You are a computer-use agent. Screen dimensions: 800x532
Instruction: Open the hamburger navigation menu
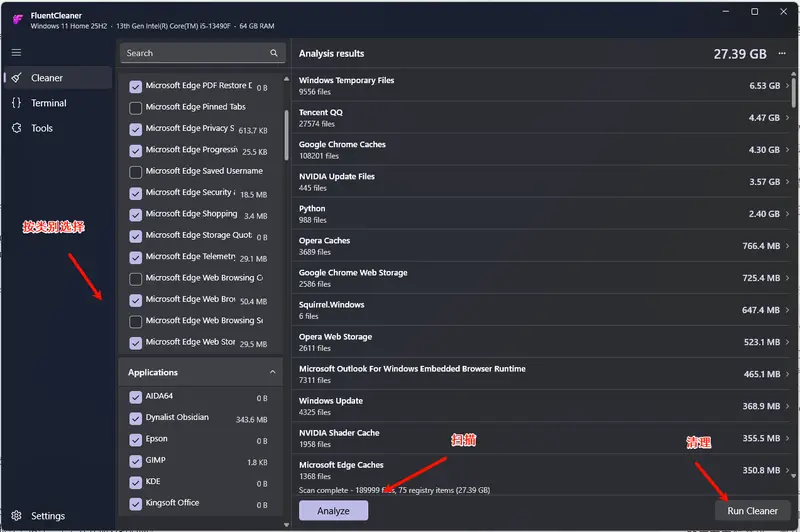coord(16,53)
